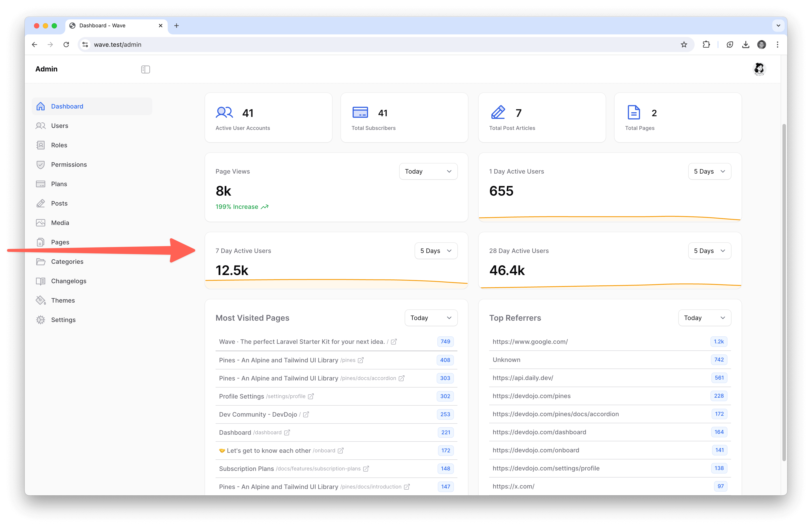Expand the browser tab search chevron
This screenshot has width=812, height=528.
[778, 26]
